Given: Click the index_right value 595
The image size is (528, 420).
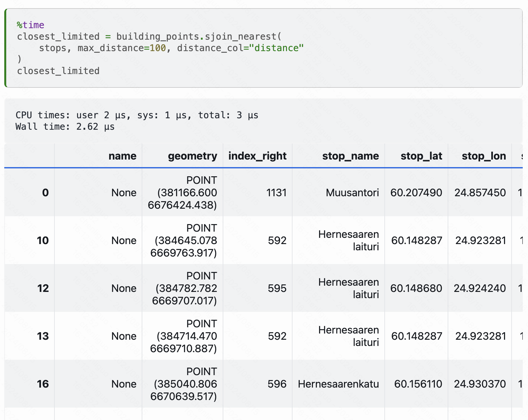Looking at the screenshot, I should coord(277,288).
